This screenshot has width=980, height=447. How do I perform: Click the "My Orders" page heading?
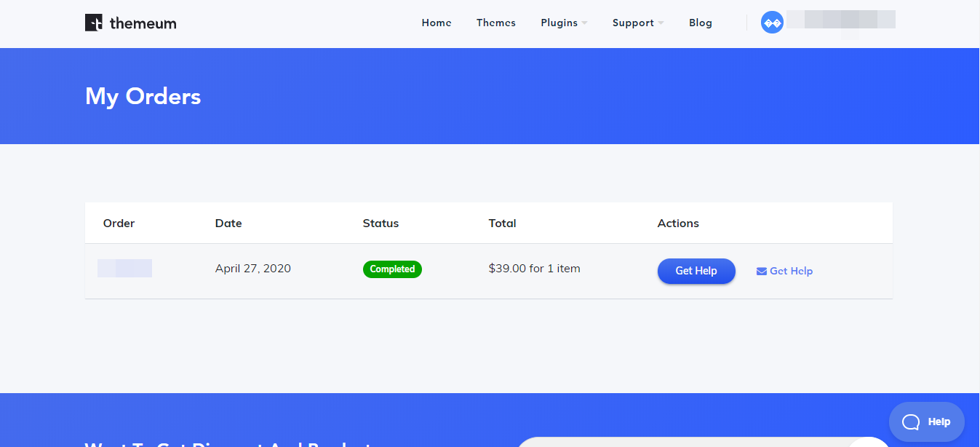[143, 96]
